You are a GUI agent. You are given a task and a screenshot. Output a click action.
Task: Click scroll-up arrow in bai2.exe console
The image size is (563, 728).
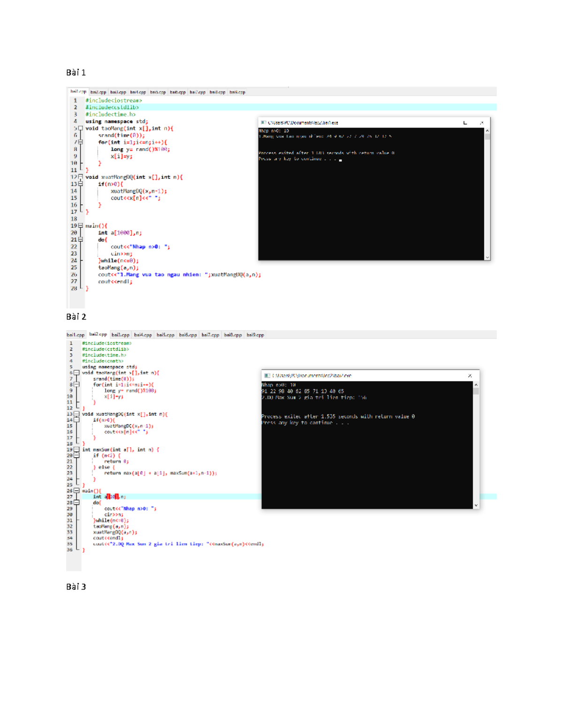(476, 385)
